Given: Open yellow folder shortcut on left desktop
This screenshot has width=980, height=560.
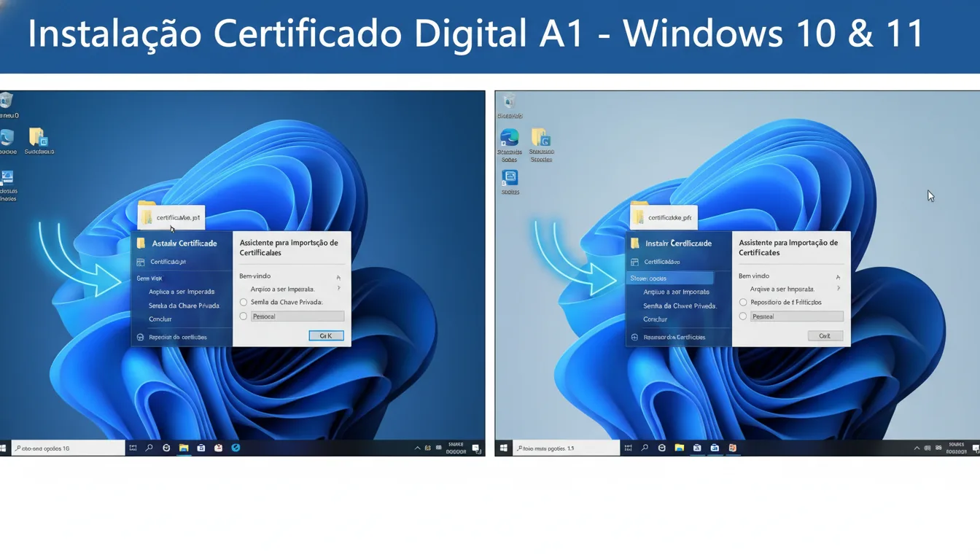Looking at the screenshot, I should pos(38,136).
